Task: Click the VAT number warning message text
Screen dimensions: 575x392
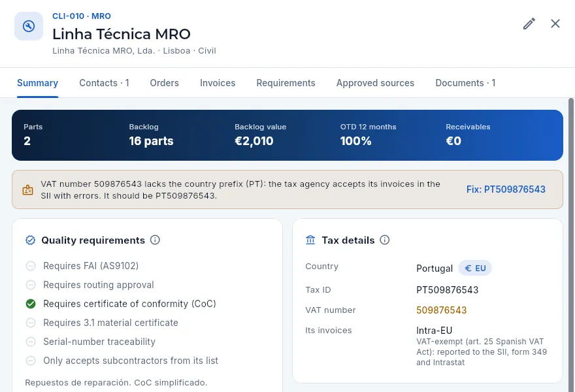Action: (240, 189)
